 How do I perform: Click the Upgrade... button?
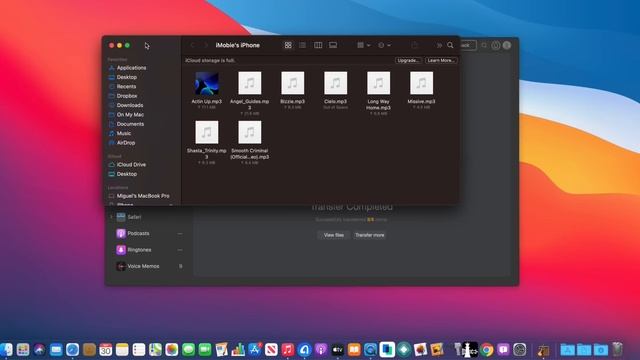point(408,60)
